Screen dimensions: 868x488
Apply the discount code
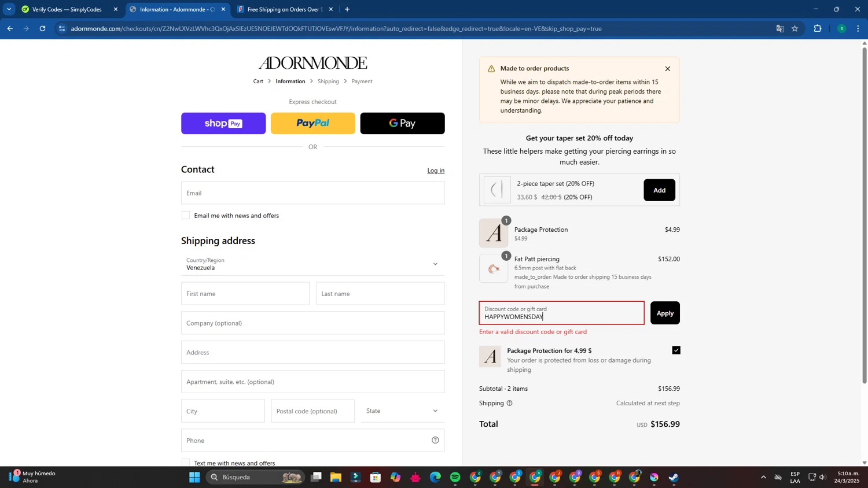click(665, 313)
